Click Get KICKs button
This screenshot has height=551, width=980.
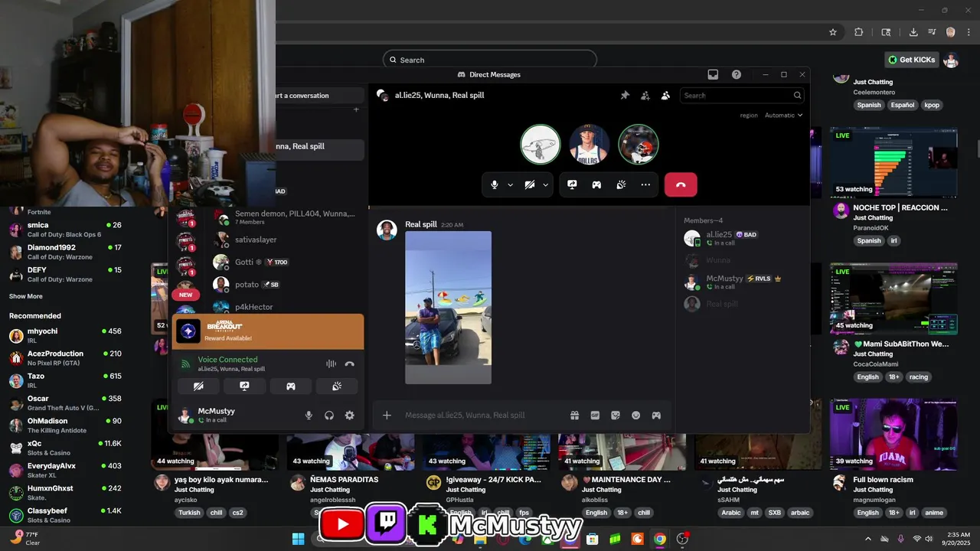pyautogui.click(x=912, y=60)
